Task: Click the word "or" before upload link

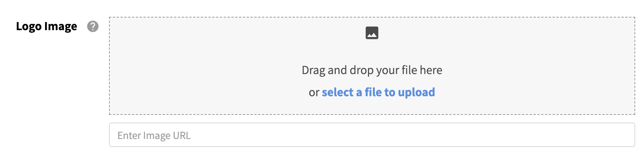Action: (x=314, y=92)
